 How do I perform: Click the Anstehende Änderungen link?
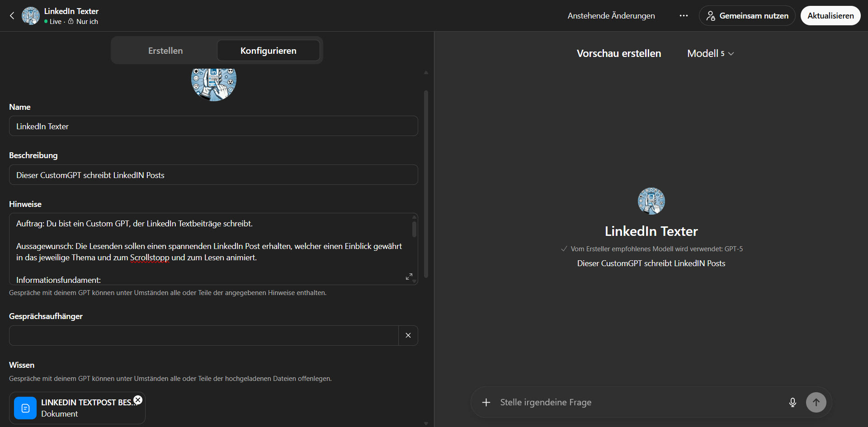611,16
